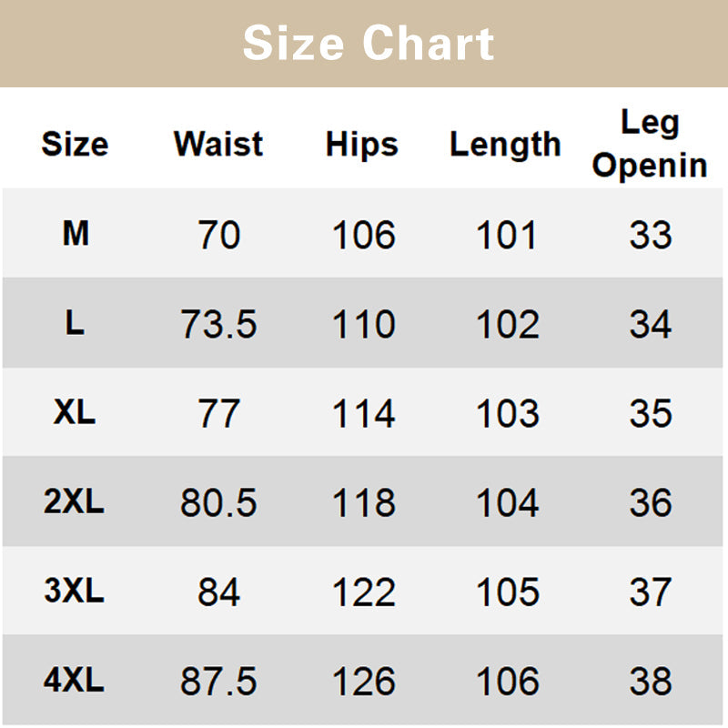Click the L size row label
The width and height of the screenshot is (728, 728).
coord(75,323)
